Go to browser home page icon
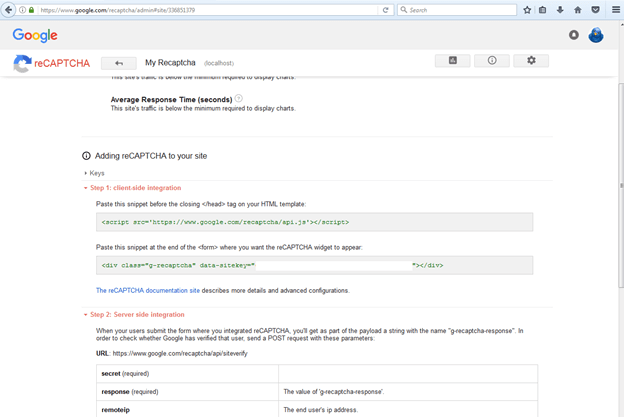 578,10
